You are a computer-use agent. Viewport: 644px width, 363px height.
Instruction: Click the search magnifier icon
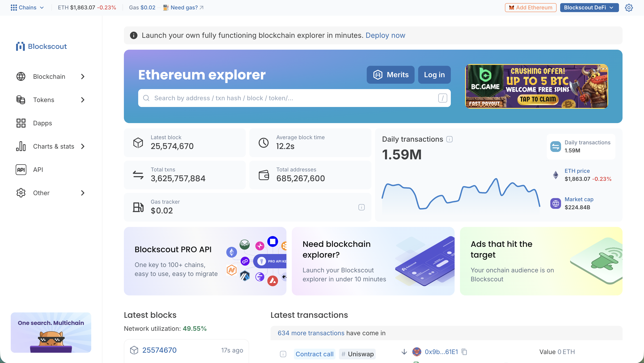(x=146, y=98)
